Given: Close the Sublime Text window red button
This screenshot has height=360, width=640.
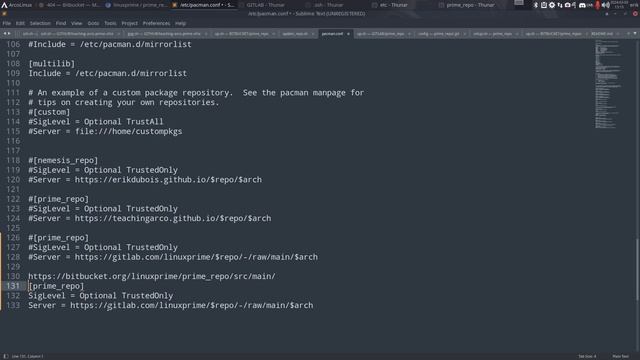Looking at the screenshot, I should tap(635, 13).
